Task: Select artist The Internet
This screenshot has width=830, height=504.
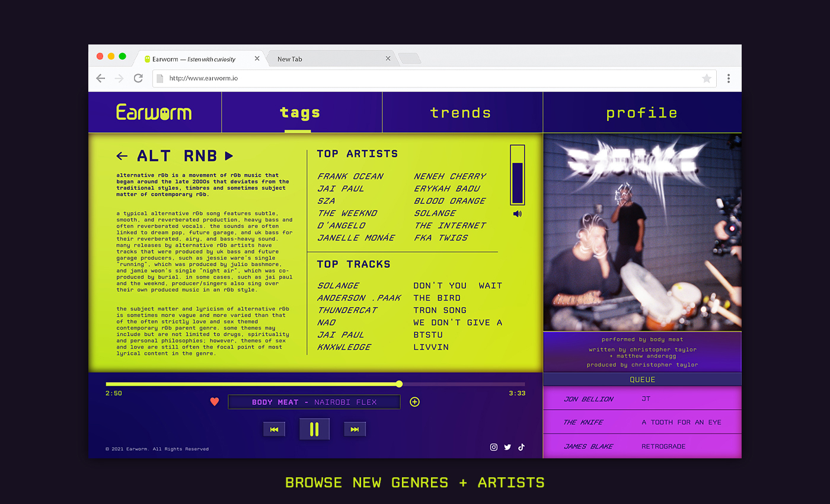Action: point(450,225)
